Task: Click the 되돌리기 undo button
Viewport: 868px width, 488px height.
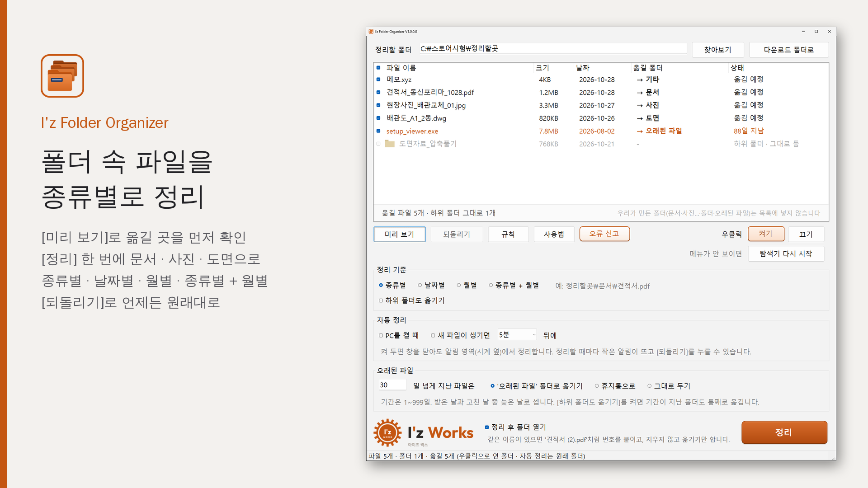Action: (x=457, y=234)
